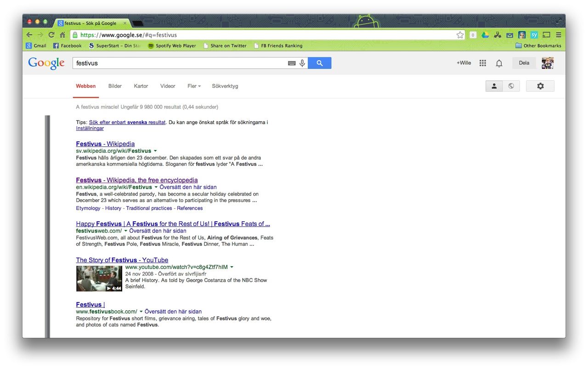
Task: Bookmark this page with the star icon
Action: pyautogui.click(x=460, y=35)
